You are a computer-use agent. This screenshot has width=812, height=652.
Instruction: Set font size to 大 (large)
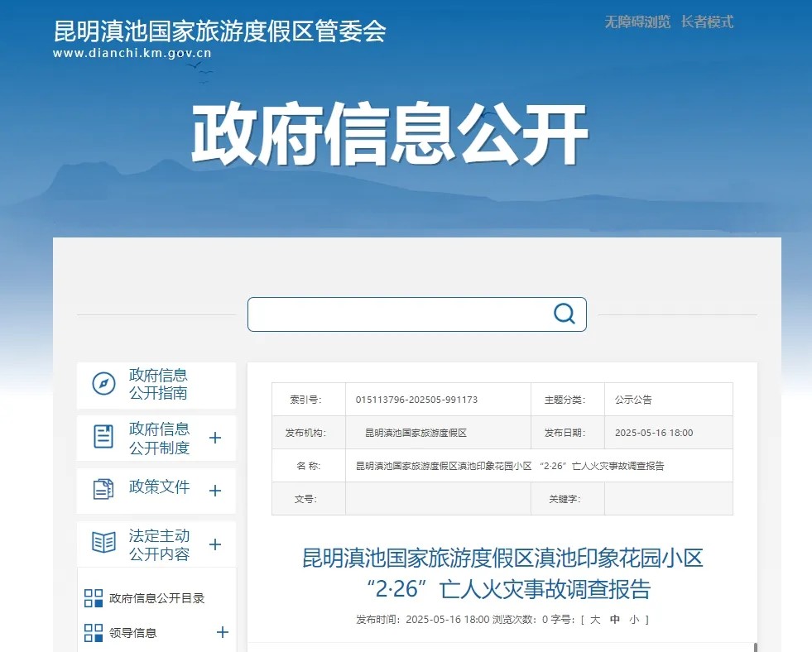click(x=595, y=620)
